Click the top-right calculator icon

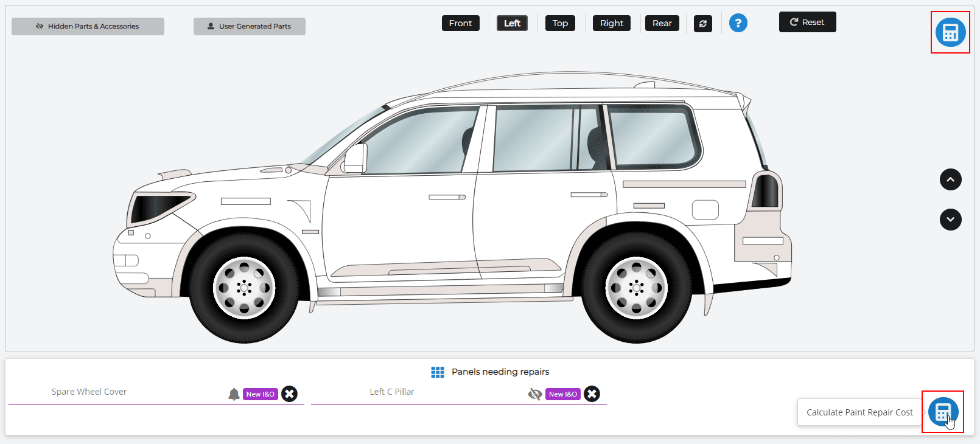click(x=950, y=32)
